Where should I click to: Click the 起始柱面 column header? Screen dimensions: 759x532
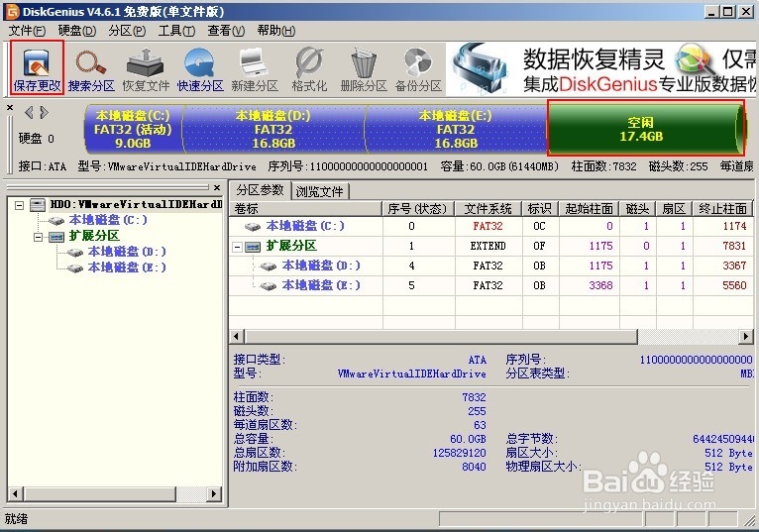(x=590, y=209)
